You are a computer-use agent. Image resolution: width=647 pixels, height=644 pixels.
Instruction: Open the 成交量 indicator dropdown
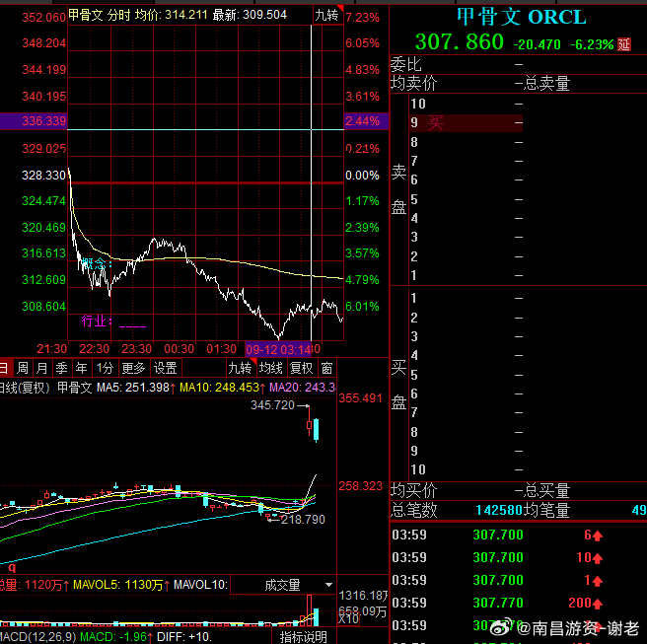tap(283, 585)
